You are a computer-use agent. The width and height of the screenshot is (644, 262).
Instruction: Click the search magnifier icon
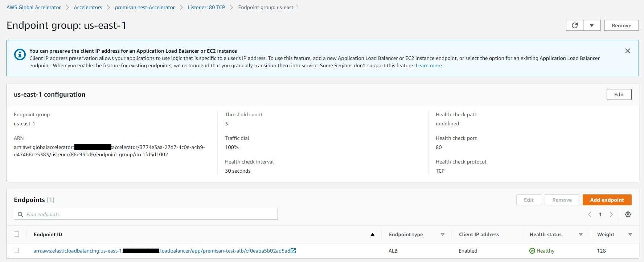pos(20,214)
